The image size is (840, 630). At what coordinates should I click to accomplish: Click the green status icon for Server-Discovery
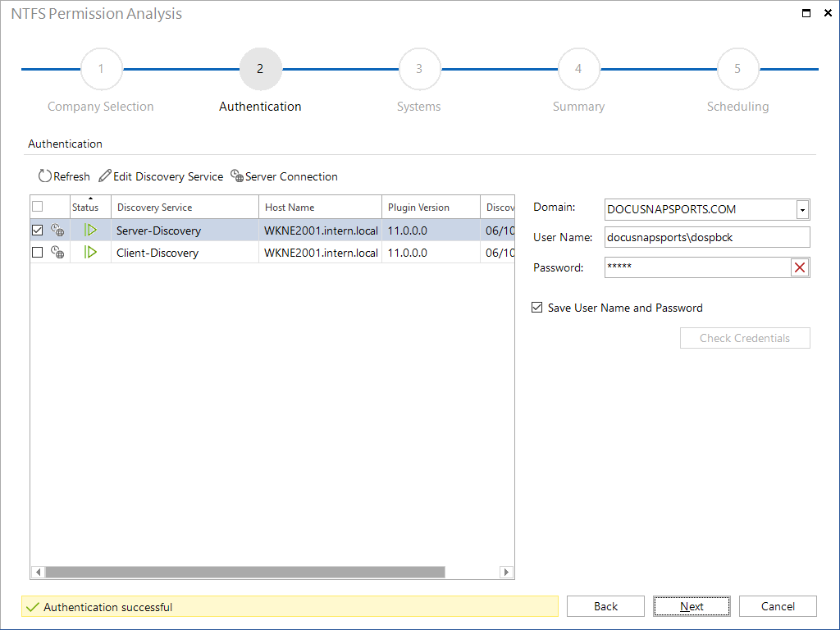pos(90,231)
